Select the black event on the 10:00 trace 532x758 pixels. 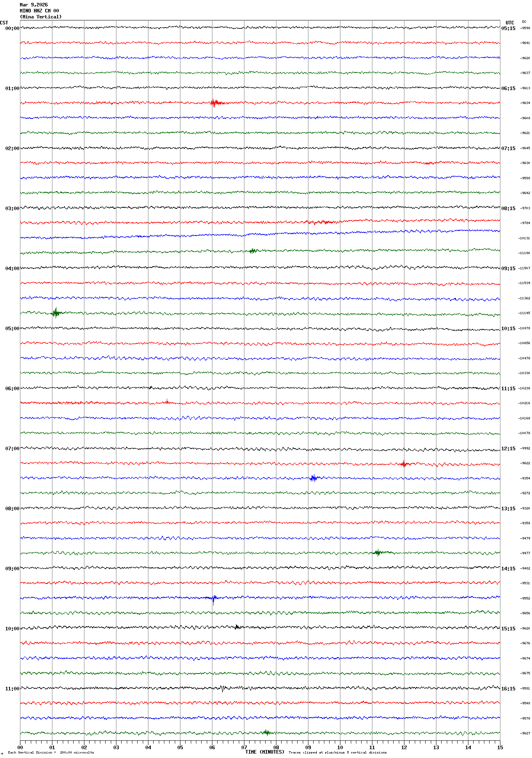tap(237, 627)
